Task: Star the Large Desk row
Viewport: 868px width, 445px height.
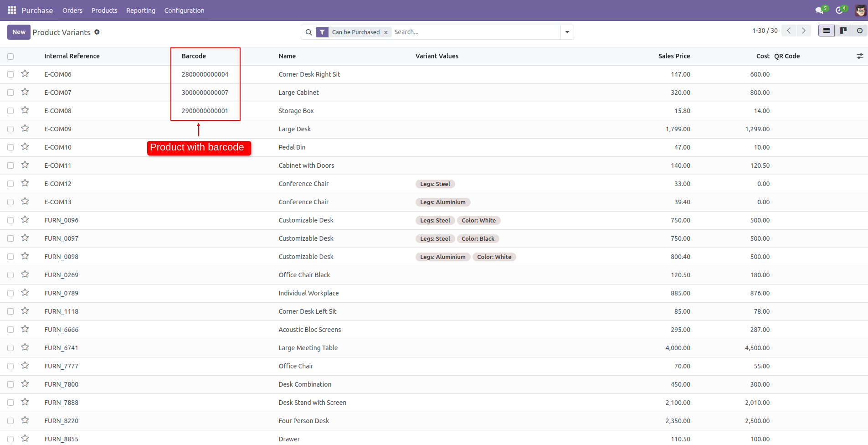Action: 25,129
